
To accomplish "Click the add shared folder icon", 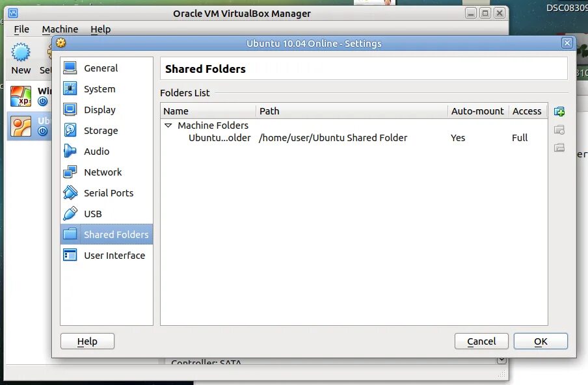I will (x=559, y=111).
